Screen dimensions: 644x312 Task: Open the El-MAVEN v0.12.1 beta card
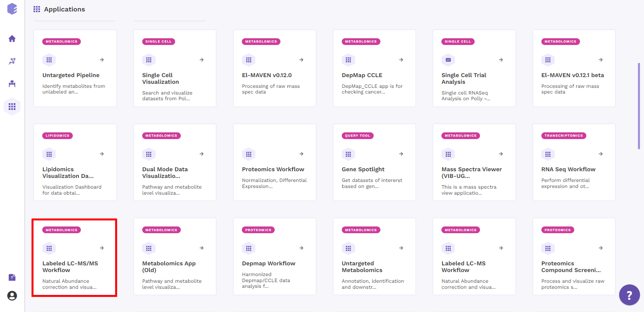(x=574, y=68)
